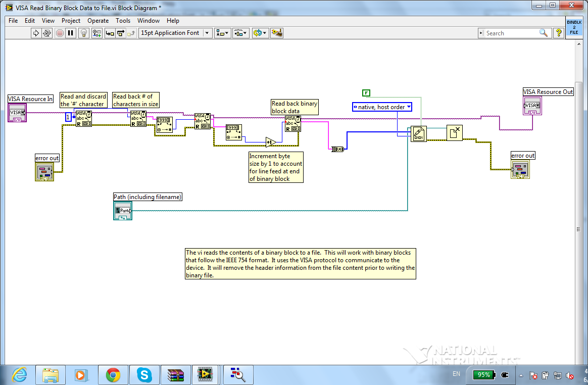Select the left-side error out cluster terminal
This screenshot has width=588, height=385.
pos(44,172)
